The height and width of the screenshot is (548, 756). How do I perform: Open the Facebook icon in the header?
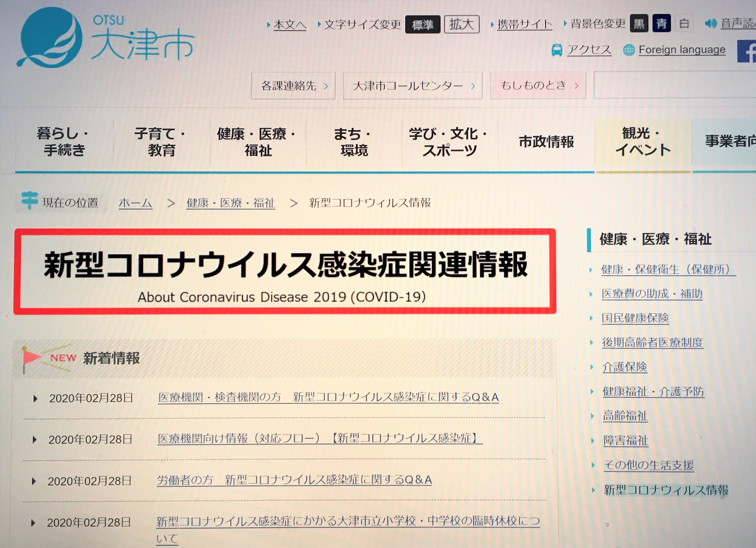(x=747, y=51)
